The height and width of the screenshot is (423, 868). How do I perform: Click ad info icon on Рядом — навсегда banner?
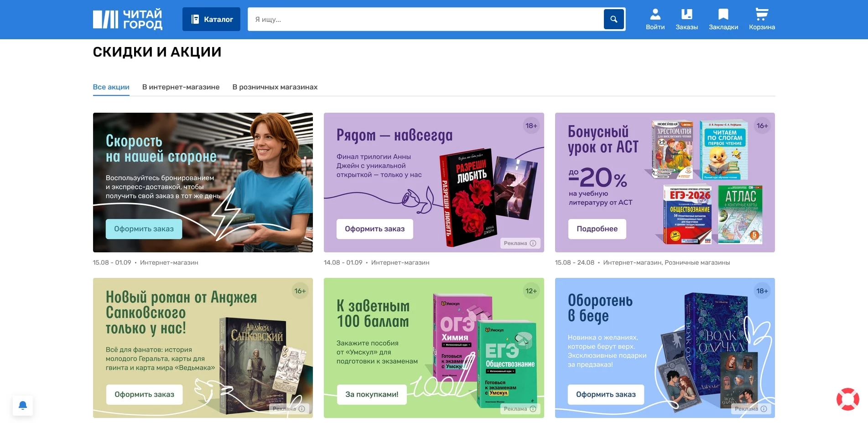click(x=533, y=243)
